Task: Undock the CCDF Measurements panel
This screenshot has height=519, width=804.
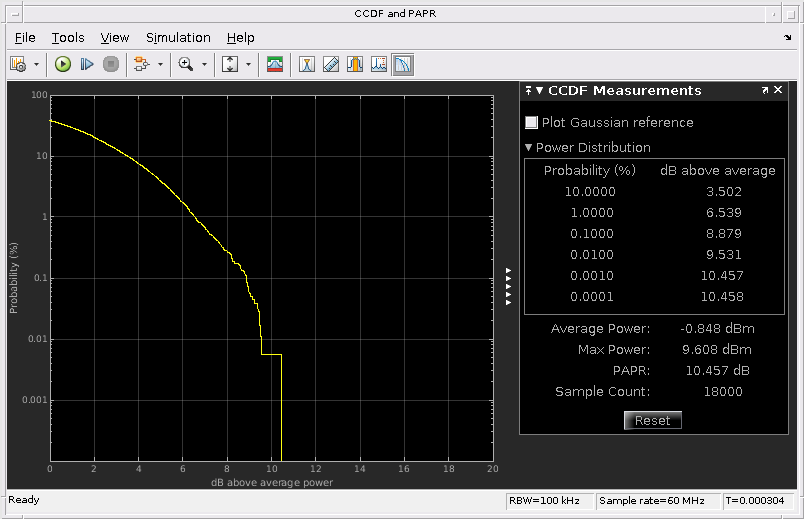Action: coord(765,90)
